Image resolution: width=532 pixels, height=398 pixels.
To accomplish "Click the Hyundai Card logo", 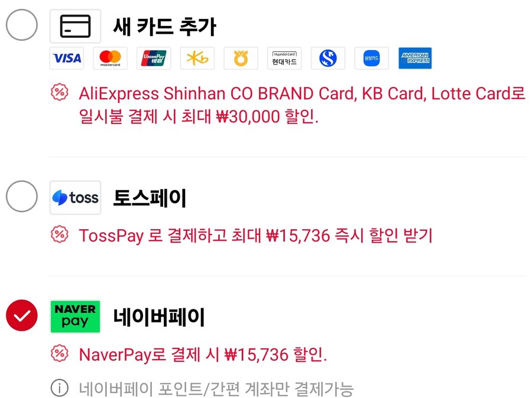I will (x=284, y=58).
